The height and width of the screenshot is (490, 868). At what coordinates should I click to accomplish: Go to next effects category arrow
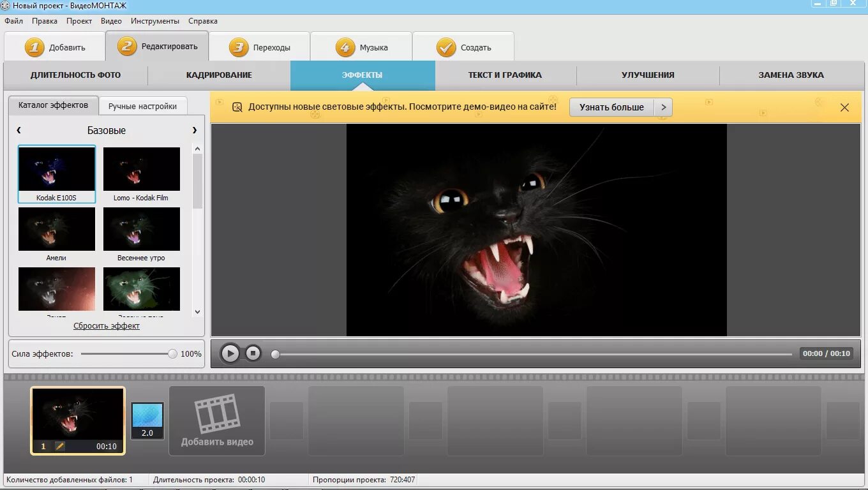tap(195, 130)
